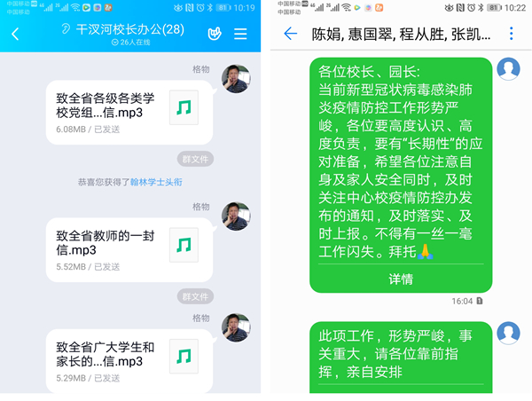
Task: Open 格物's avatar on 致全省教师 message
Action: coord(236,216)
